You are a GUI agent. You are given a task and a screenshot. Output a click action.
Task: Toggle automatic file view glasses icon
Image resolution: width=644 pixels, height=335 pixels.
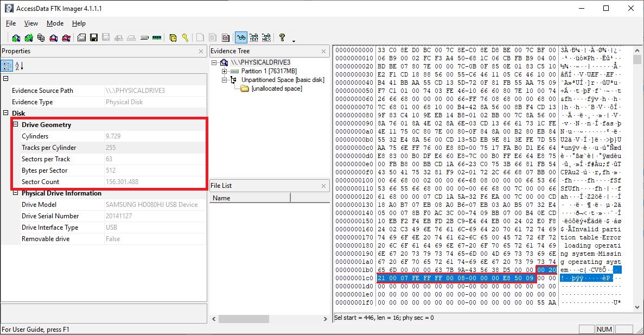tap(241, 38)
